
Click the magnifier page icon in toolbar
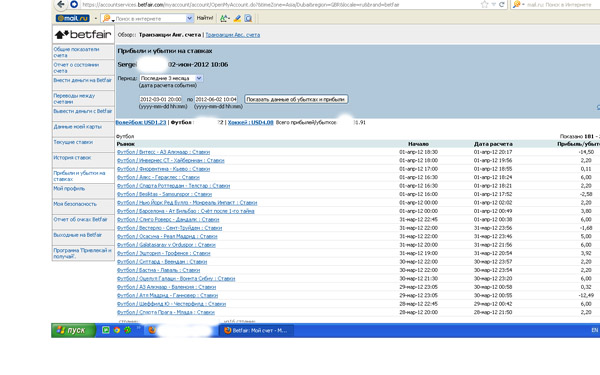coord(248,18)
